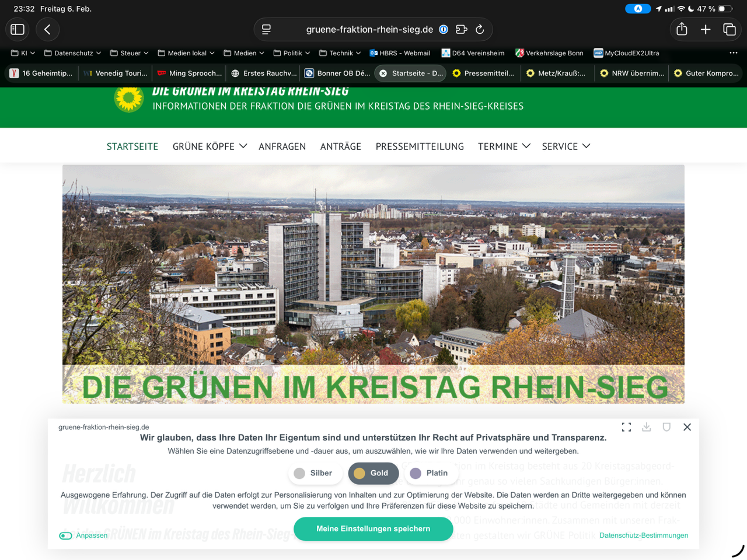
Task: Go back using the back arrow
Action: tap(48, 29)
